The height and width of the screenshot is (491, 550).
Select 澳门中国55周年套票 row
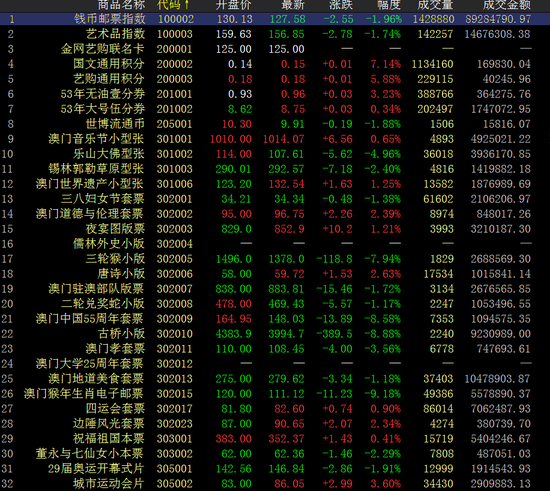[x=90, y=319]
